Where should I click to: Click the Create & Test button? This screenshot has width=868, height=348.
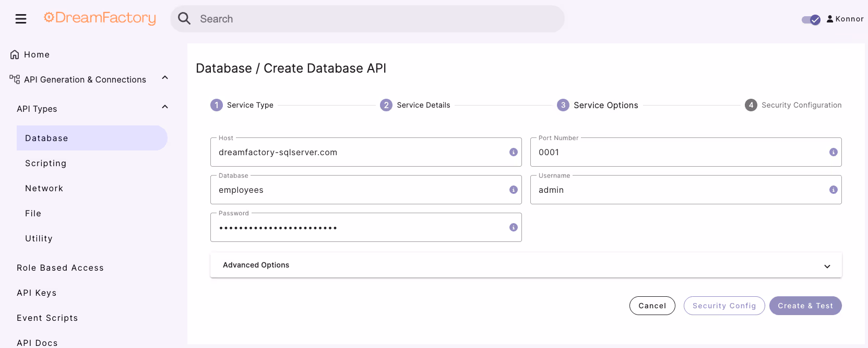(805, 306)
